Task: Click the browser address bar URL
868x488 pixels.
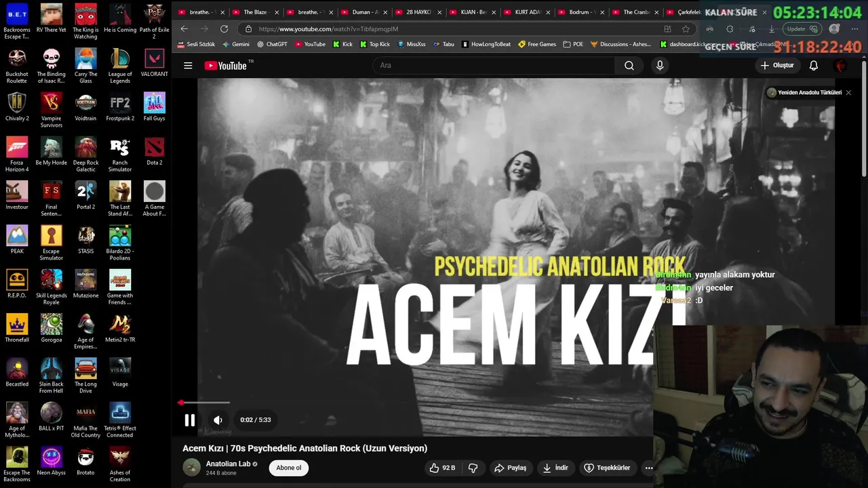Action: click(x=328, y=29)
